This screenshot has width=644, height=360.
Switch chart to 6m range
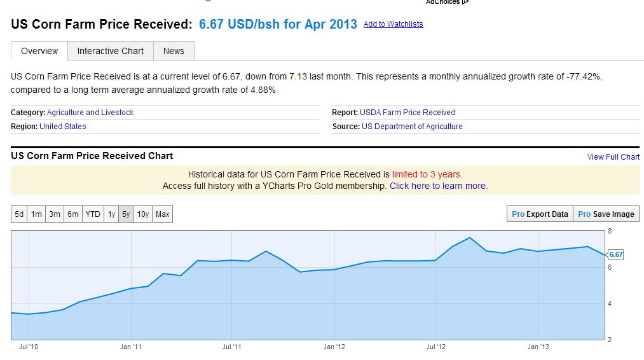[x=73, y=214]
